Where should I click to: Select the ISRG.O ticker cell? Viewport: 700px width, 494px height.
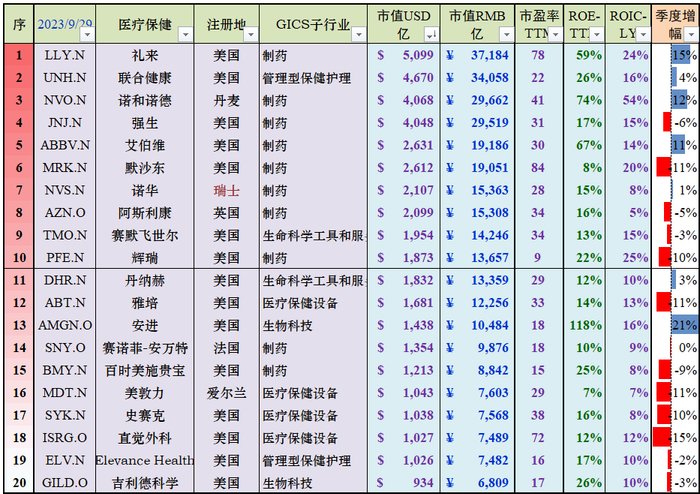[65, 438]
